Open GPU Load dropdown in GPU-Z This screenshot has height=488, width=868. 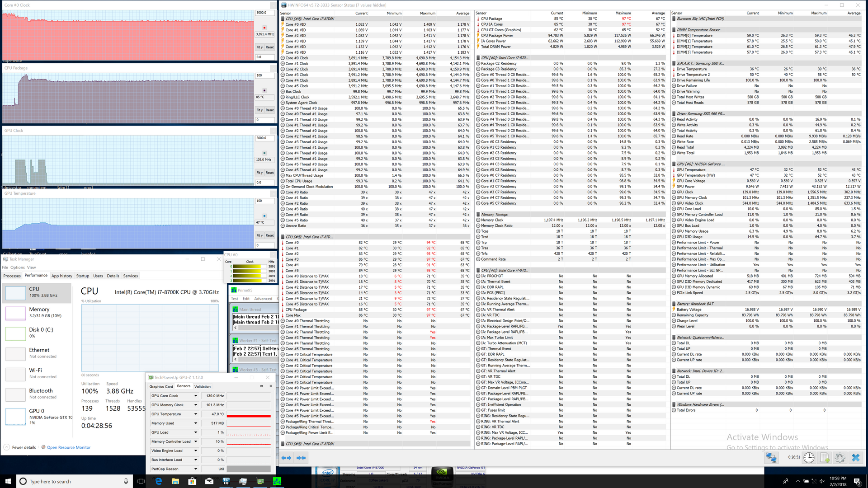196,432
